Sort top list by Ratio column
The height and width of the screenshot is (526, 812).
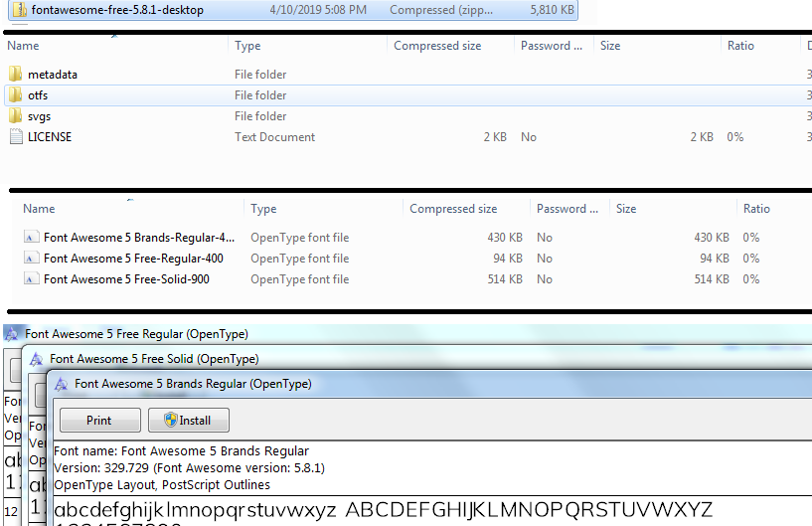[740, 46]
